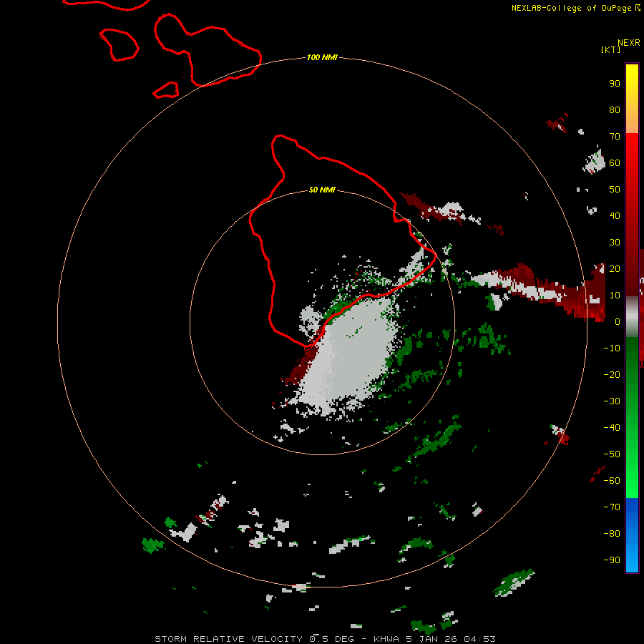Click the NEXLAB-College of DuPage credit text
Image resolution: width=644 pixels, height=644 pixels.
(575, 8)
